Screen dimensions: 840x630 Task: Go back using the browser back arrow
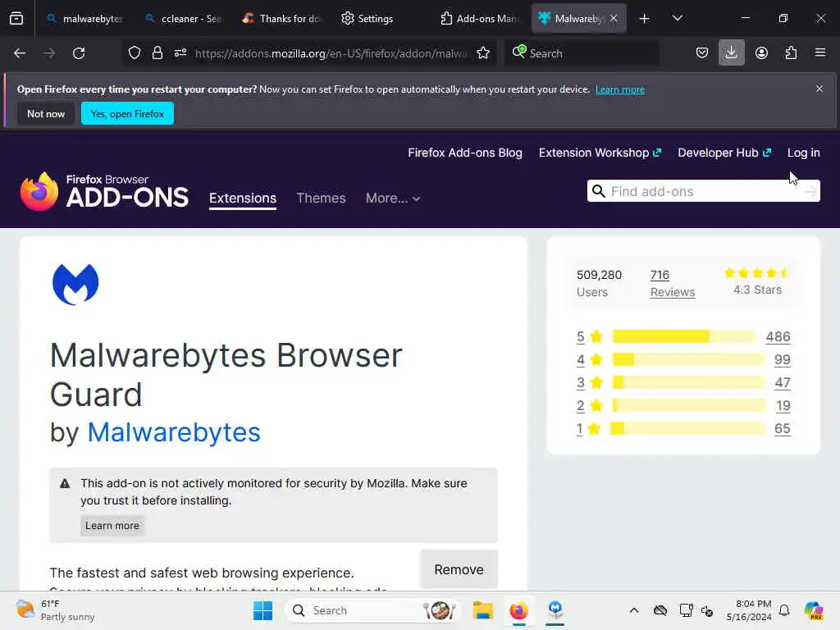20,53
